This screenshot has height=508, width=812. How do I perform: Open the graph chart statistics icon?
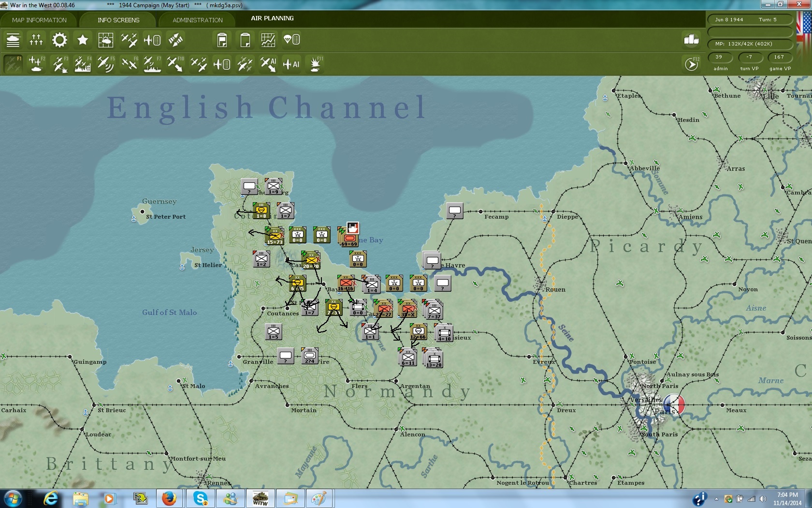pos(268,40)
